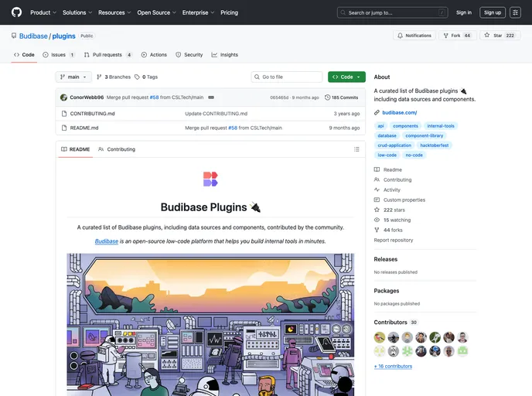
Task: Click the Notifications bell button
Action: click(x=414, y=36)
